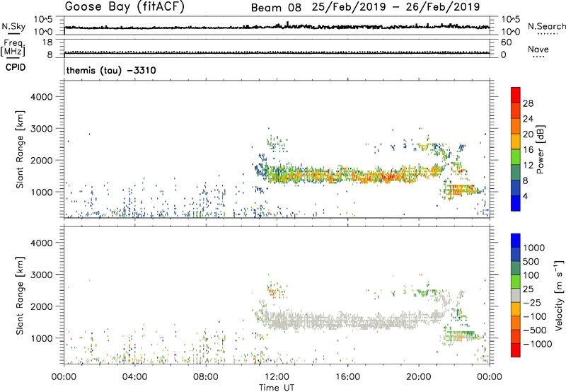Image resolution: width=566 pixels, height=392 pixels.
Task: Click the noise trace in N.Sky panel
Action: (277, 27)
